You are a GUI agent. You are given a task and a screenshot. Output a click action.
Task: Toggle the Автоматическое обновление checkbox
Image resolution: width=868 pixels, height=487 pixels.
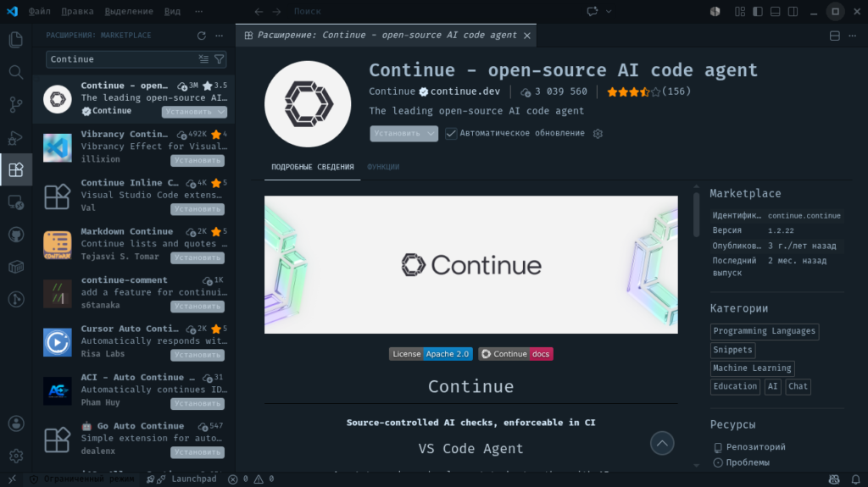tap(451, 133)
